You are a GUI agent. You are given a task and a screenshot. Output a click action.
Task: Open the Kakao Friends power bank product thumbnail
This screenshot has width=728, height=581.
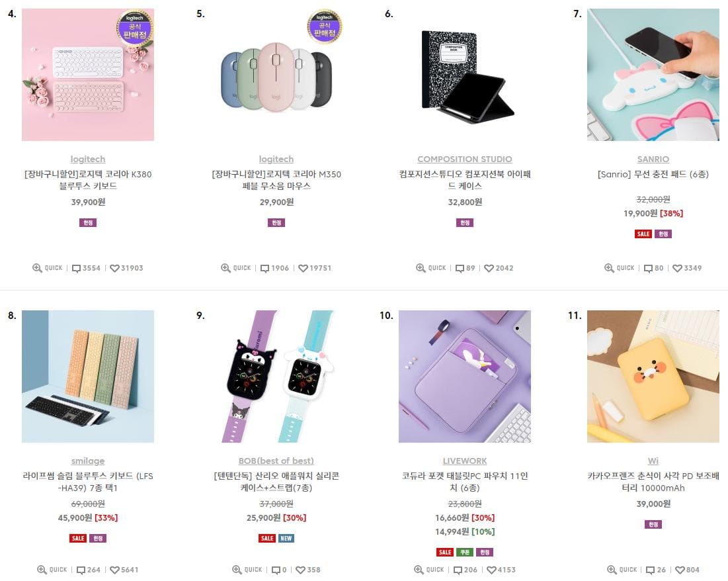click(653, 376)
